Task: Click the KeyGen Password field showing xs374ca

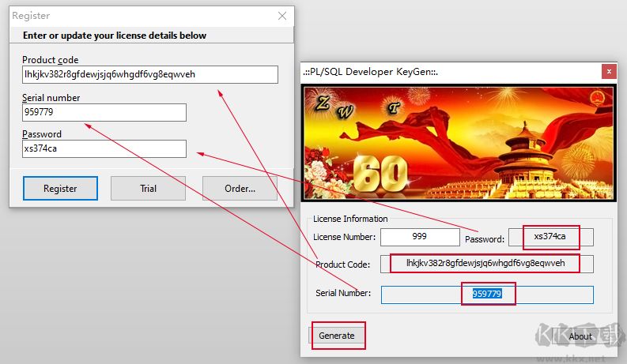Action: tap(550, 237)
